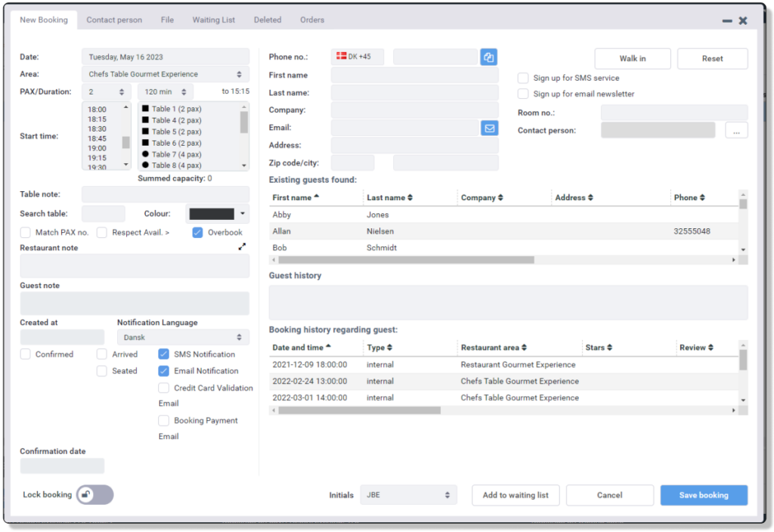Open the Deleted tab
774x532 pixels.
point(268,20)
